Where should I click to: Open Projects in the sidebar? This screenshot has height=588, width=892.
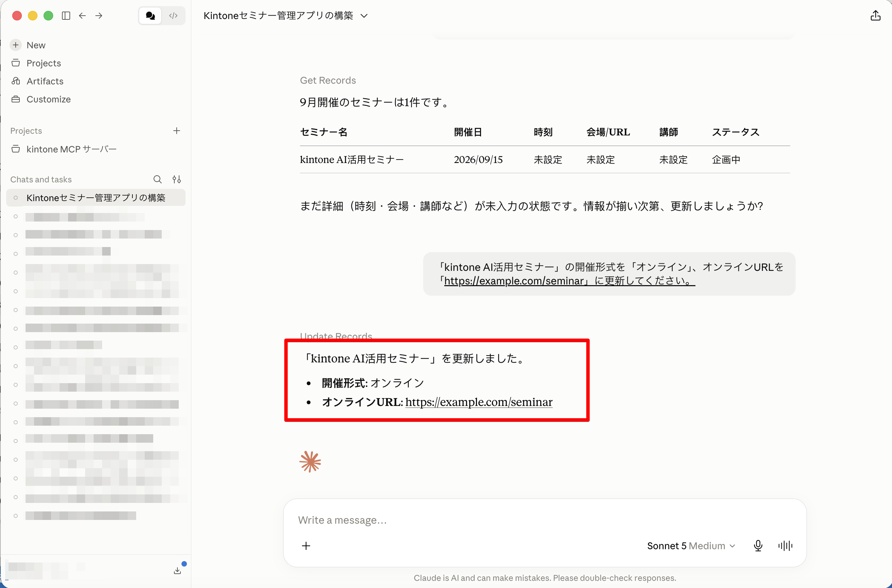pyautogui.click(x=44, y=63)
